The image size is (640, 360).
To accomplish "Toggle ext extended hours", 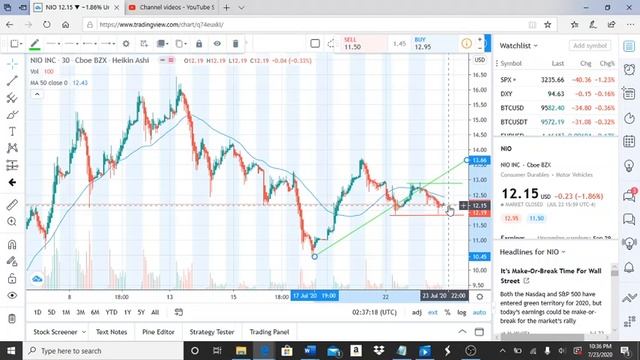I will point(433,312).
